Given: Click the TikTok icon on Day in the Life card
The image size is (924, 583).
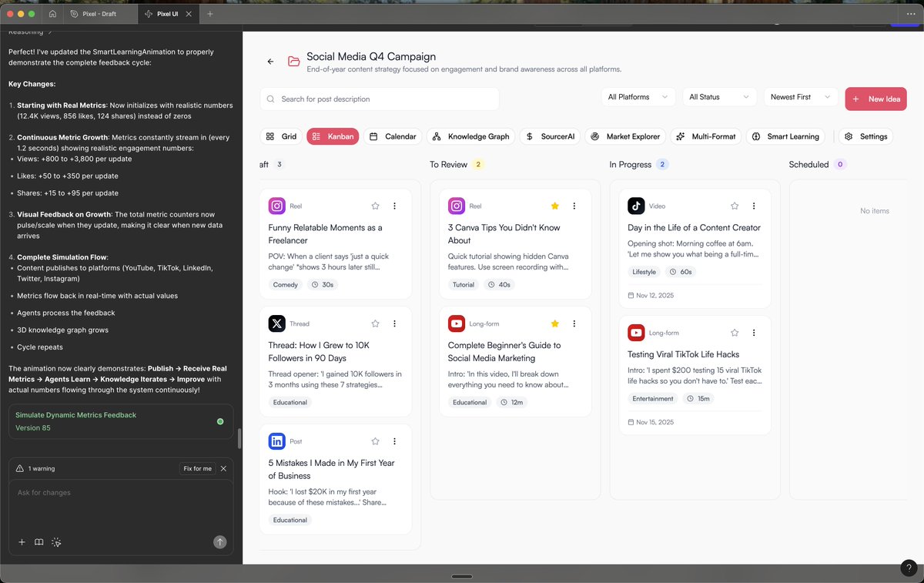Looking at the screenshot, I should [x=636, y=206].
